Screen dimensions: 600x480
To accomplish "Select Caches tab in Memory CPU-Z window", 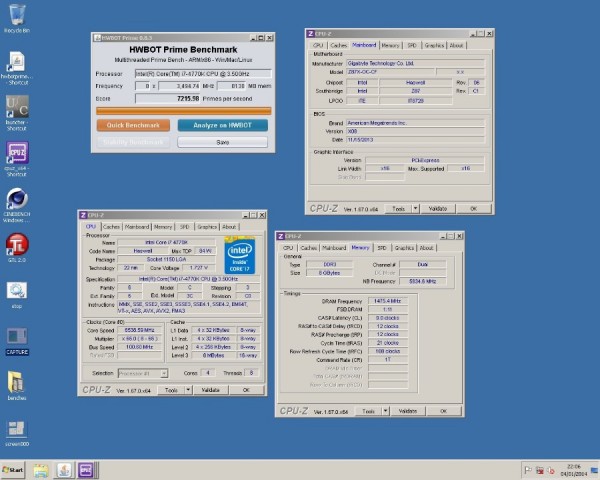I will point(308,248).
